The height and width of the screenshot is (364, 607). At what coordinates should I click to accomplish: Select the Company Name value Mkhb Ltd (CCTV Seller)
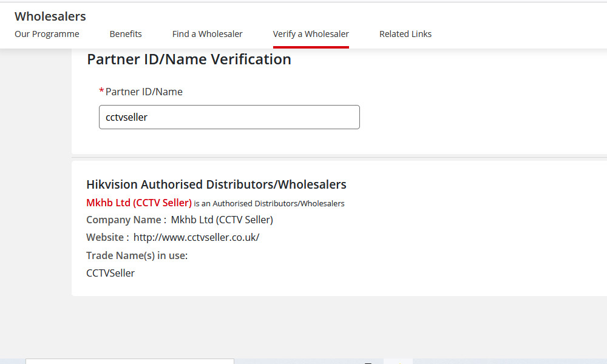[x=222, y=220]
